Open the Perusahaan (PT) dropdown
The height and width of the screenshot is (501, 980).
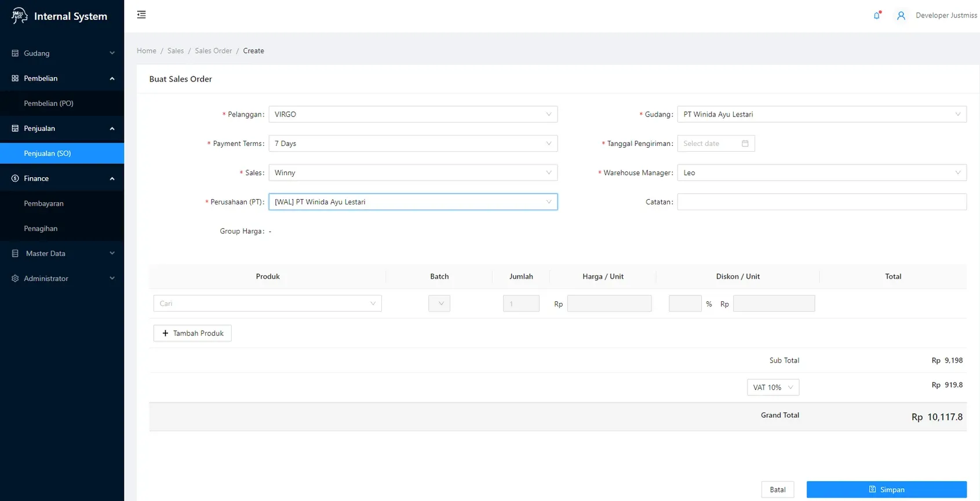click(x=413, y=202)
